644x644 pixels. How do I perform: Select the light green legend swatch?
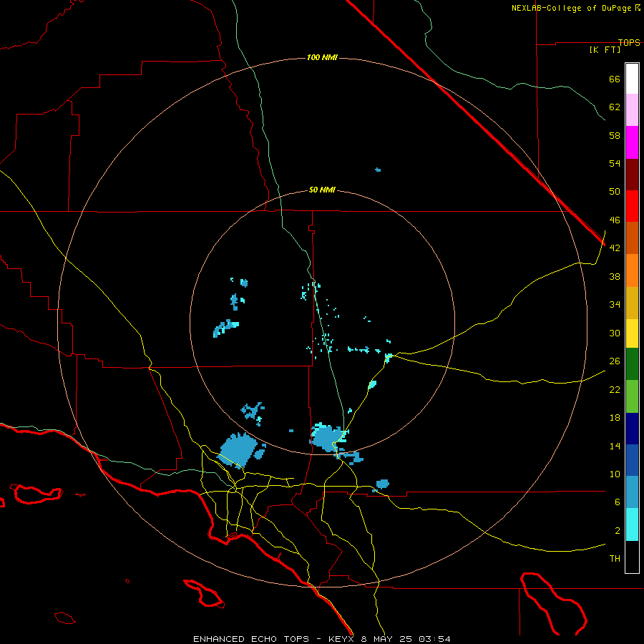coord(632,396)
